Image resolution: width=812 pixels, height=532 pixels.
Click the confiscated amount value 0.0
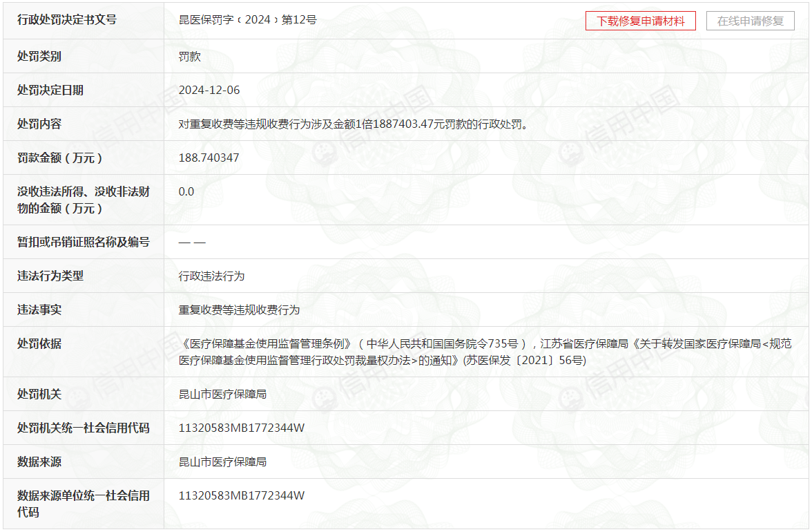186,191
